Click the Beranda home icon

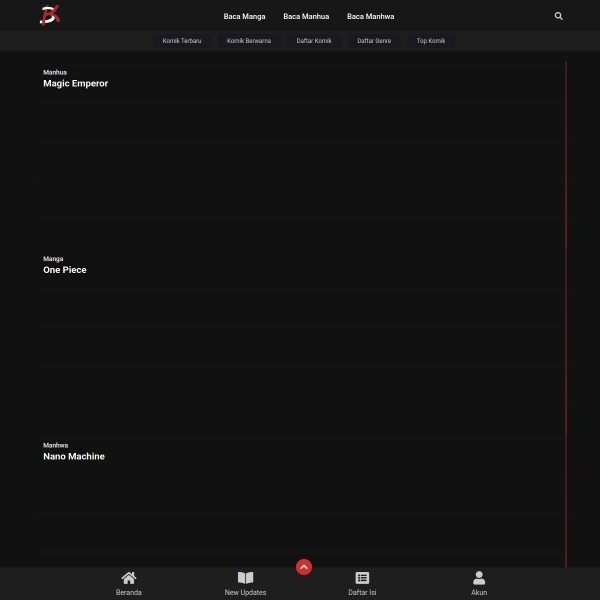(x=129, y=578)
